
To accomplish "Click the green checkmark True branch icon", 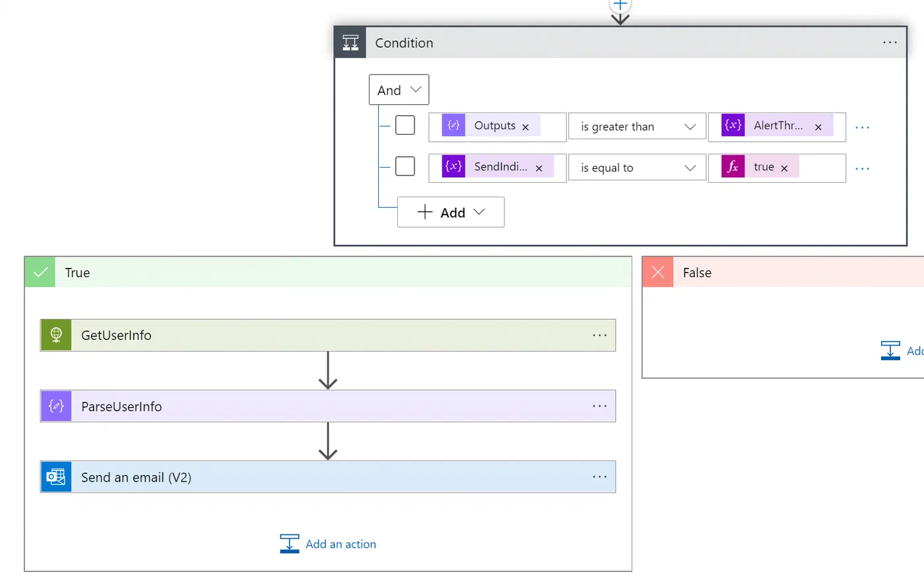I will 40,272.
